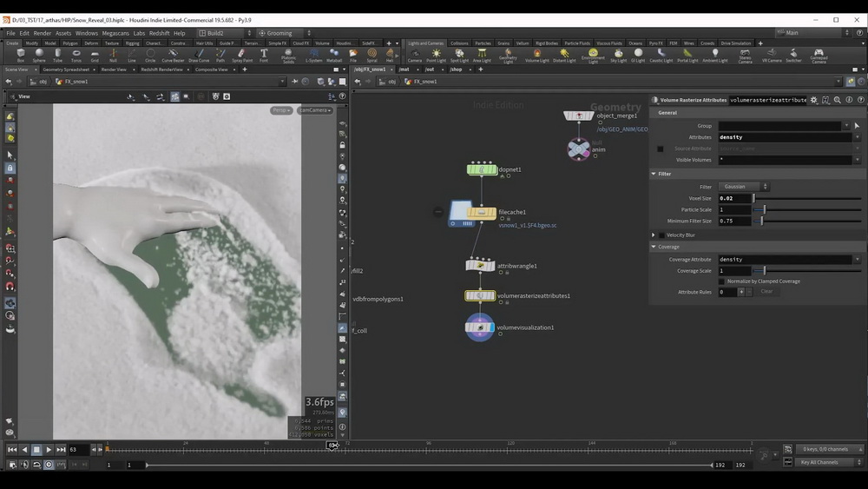Select the Grid shelf tool

[95, 55]
